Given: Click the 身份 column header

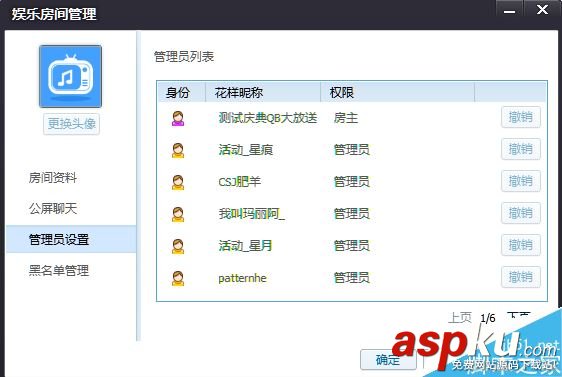Looking at the screenshot, I should [x=181, y=92].
